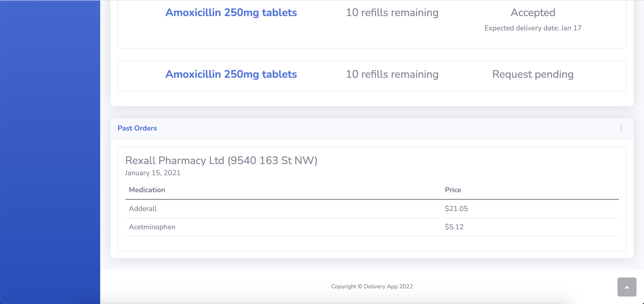Click the $21.05 price cell
644x304 pixels.
456,209
